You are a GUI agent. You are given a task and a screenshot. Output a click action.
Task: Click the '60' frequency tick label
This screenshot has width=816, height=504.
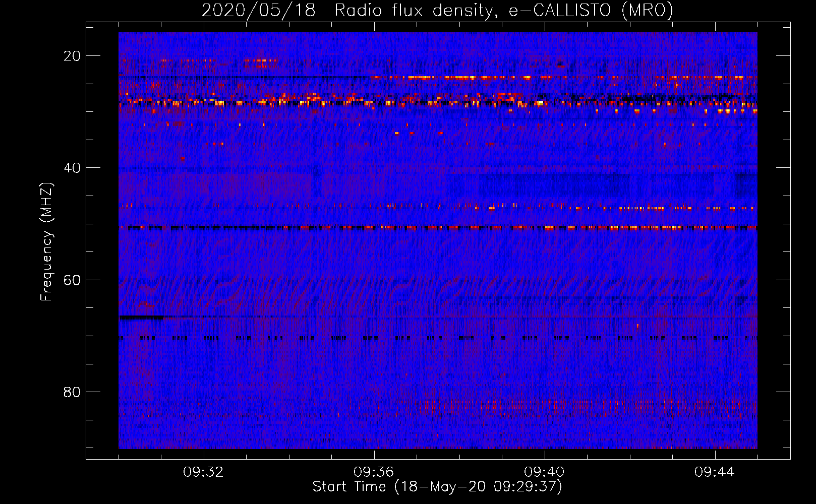(72, 280)
